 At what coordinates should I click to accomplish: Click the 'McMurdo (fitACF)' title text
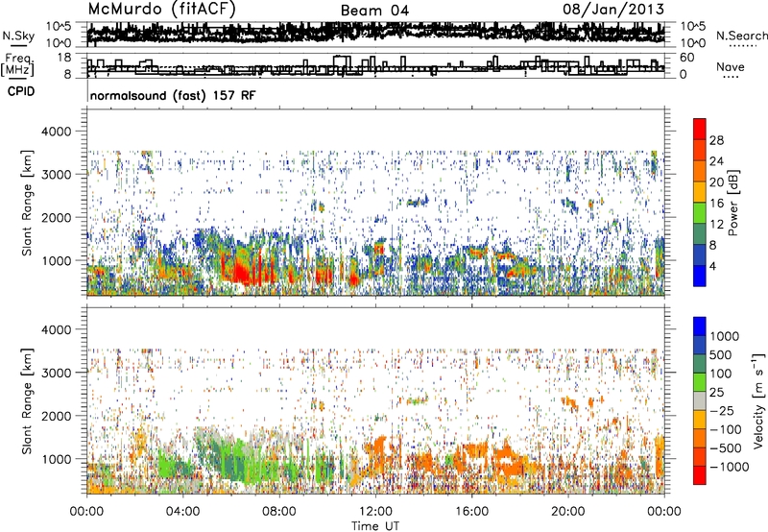161,10
